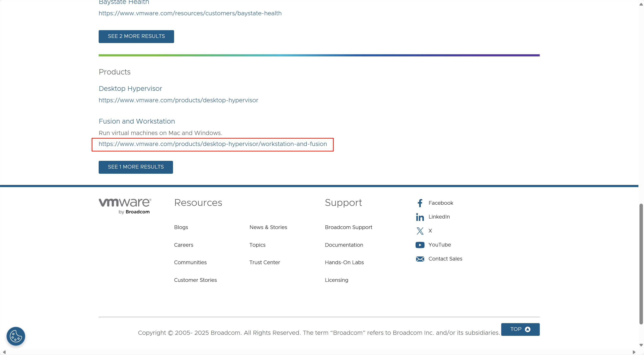Image resolution: width=644 pixels, height=355 pixels.
Task: Click the Contact Sales envelope icon
Action: click(x=420, y=259)
